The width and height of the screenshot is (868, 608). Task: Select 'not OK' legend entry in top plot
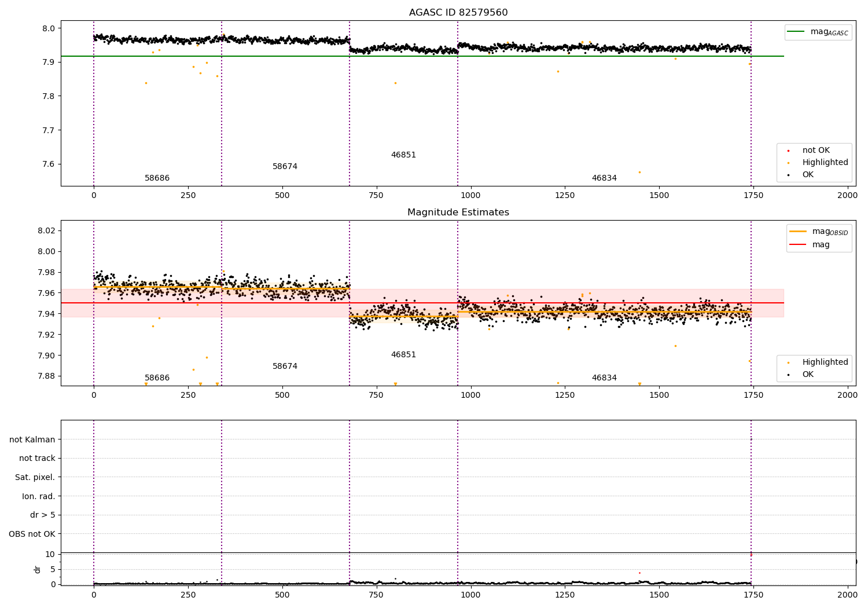point(816,151)
